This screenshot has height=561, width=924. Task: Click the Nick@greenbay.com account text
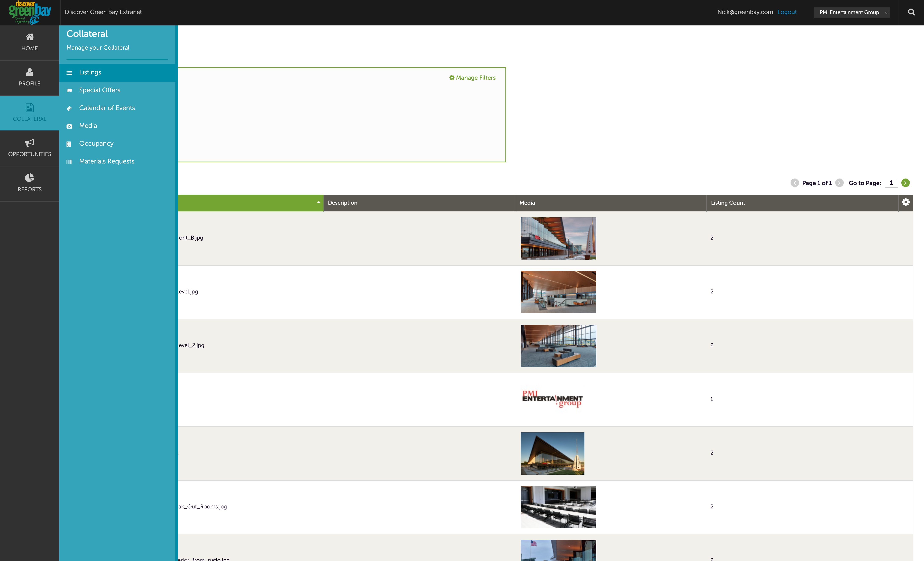click(745, 12)
